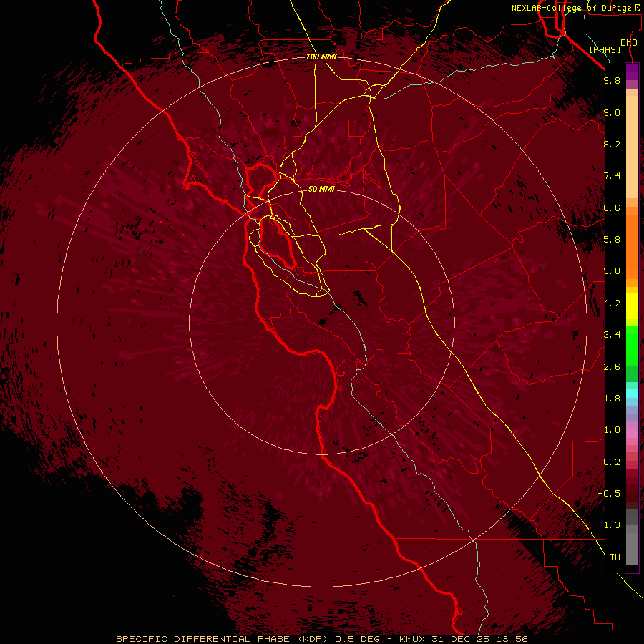Click the TH threshold label on the scale
Screen dimensions: 644x644
(615, 557)
